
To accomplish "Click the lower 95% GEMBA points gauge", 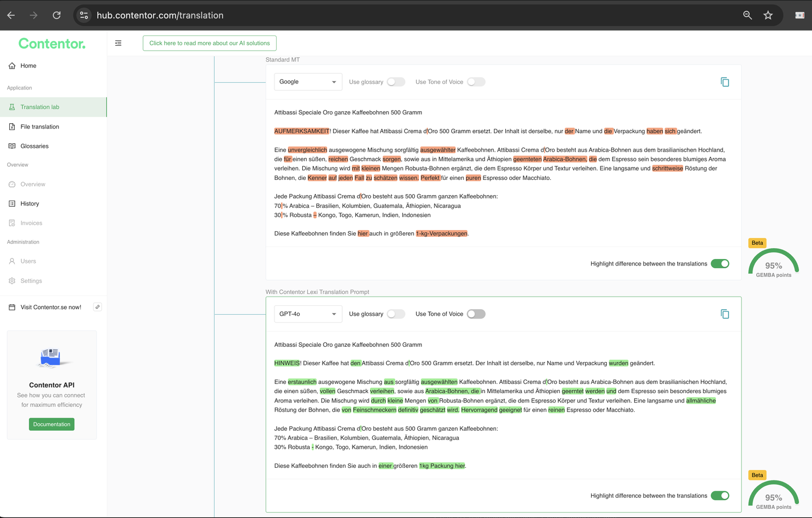I will (x=773, y=495).
